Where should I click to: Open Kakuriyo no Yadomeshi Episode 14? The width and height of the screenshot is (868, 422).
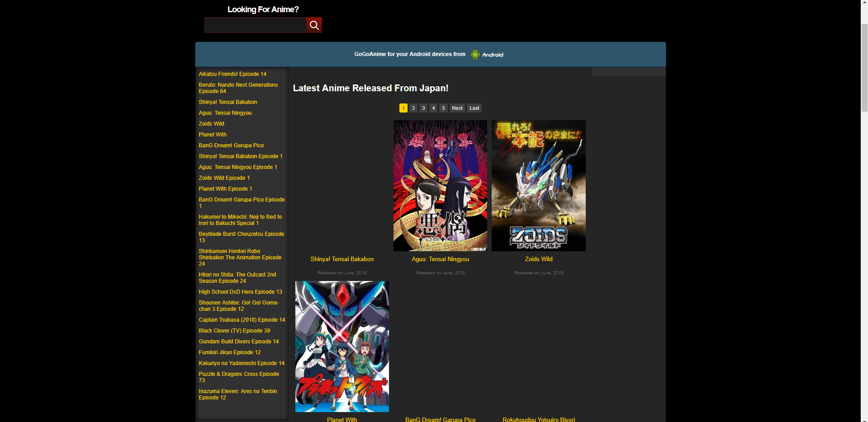[242, 363]
